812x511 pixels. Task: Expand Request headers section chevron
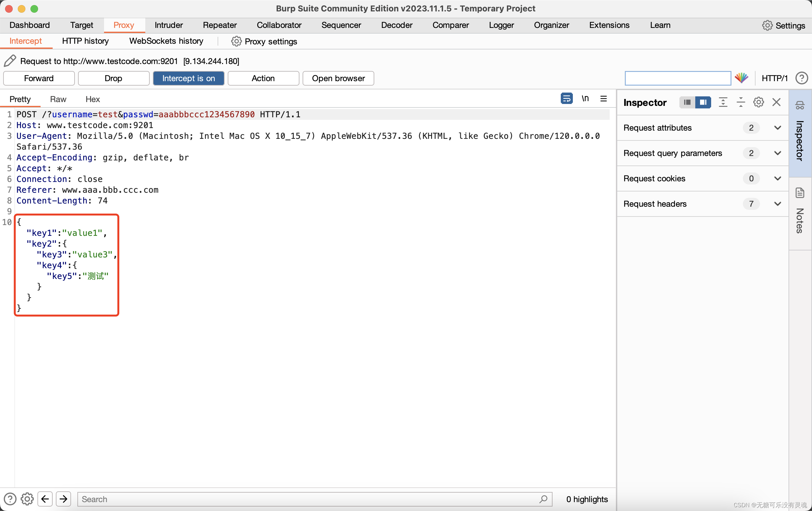click(x=778, y=204)
